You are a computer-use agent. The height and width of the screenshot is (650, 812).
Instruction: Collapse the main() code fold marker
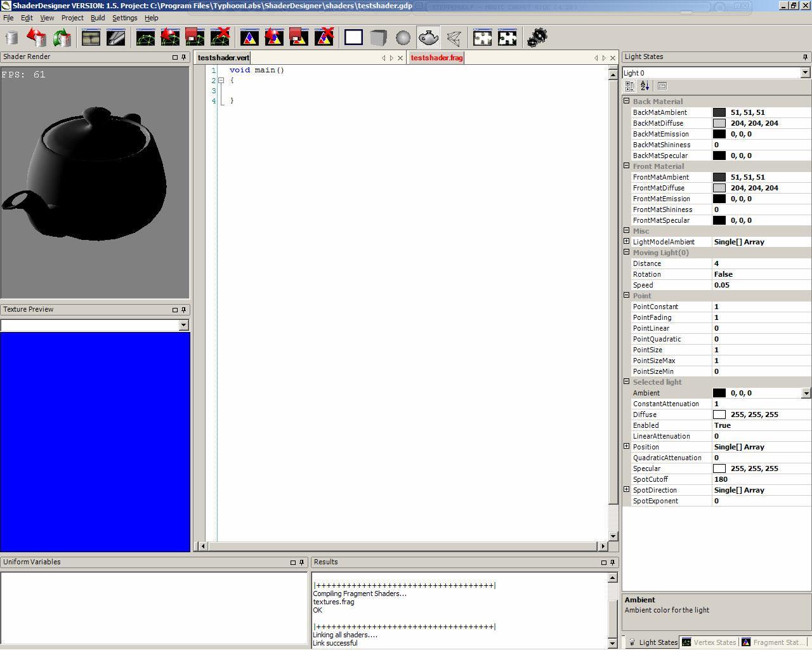pyautogui.click(x=221, y=80)
